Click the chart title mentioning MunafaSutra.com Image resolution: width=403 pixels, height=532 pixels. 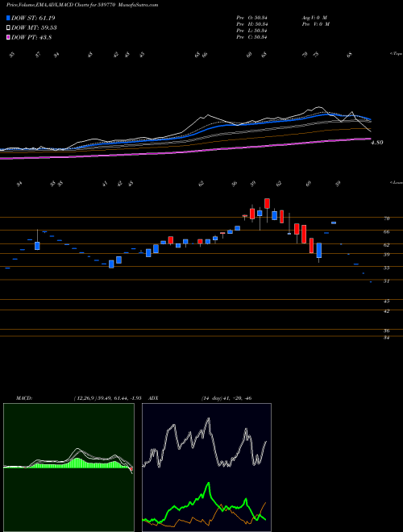82,5
